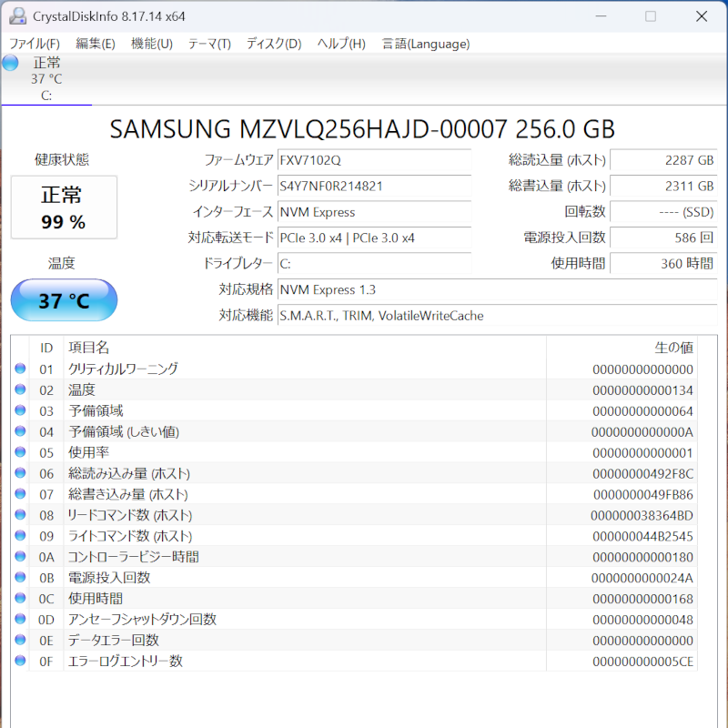Click status icon of 総書き込み量 (ホスト) row
728x728 pixels.
point(20,494)
